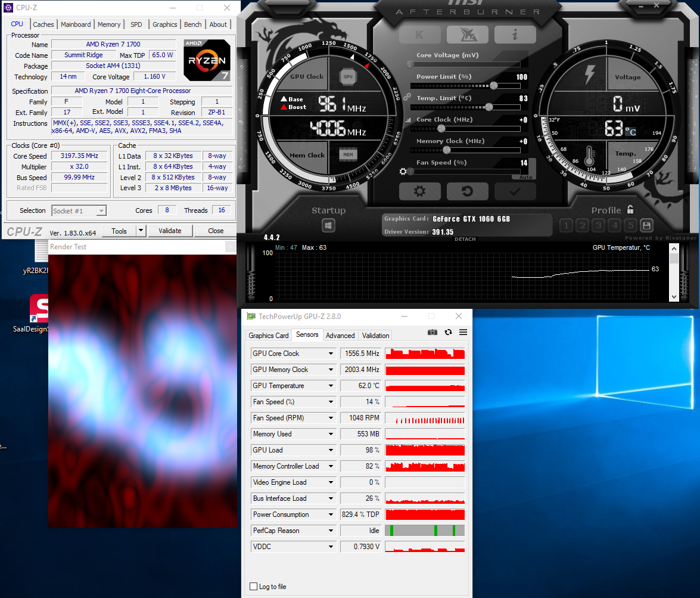Open the GPU Load sensor dropdown

(x=331, y=450)
